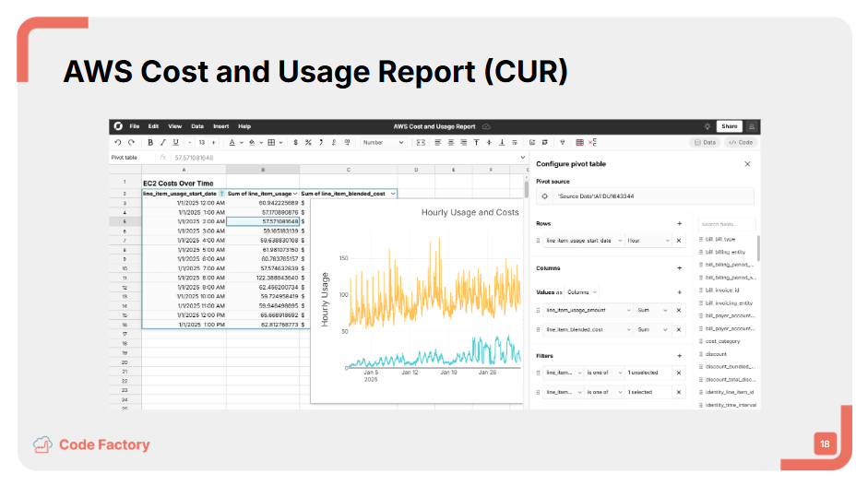Click the red striped table format icon
This screenshot has height=486, width=868.
coord(579,143)
